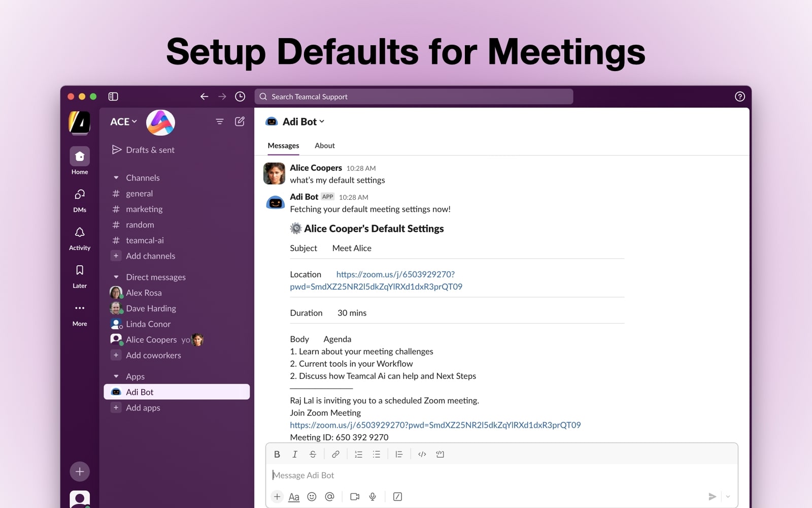Record an audio clip with microphone

373,497
